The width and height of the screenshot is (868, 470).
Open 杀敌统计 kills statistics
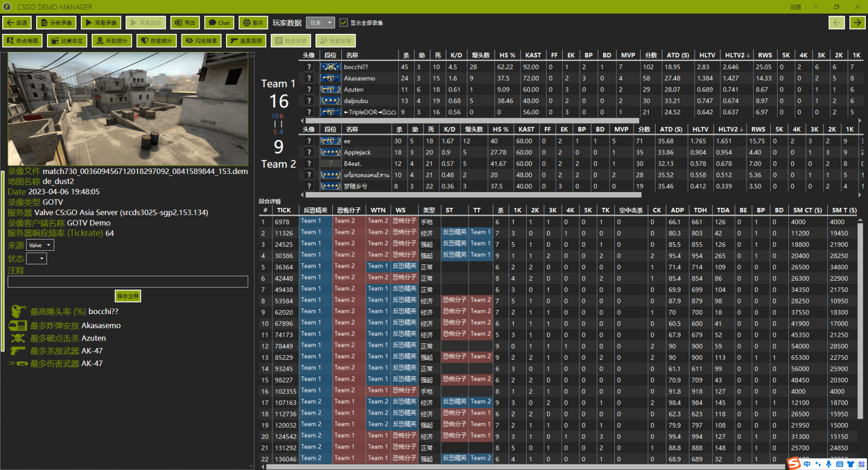[x=111, y=41]
